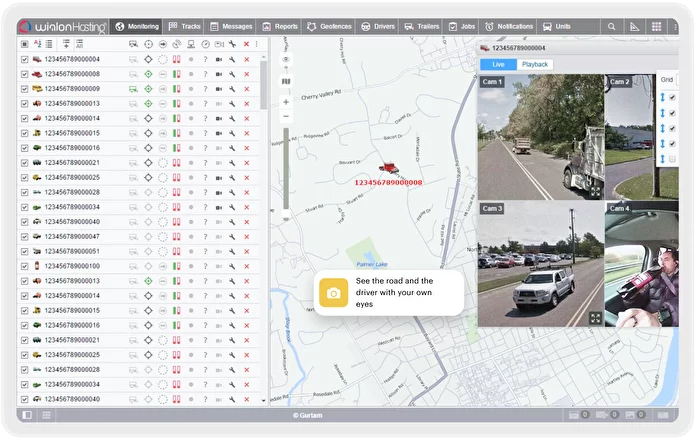Viewport: 696px width, 440px height.
Task: Open the search tool in top bar
Action: 611,26
